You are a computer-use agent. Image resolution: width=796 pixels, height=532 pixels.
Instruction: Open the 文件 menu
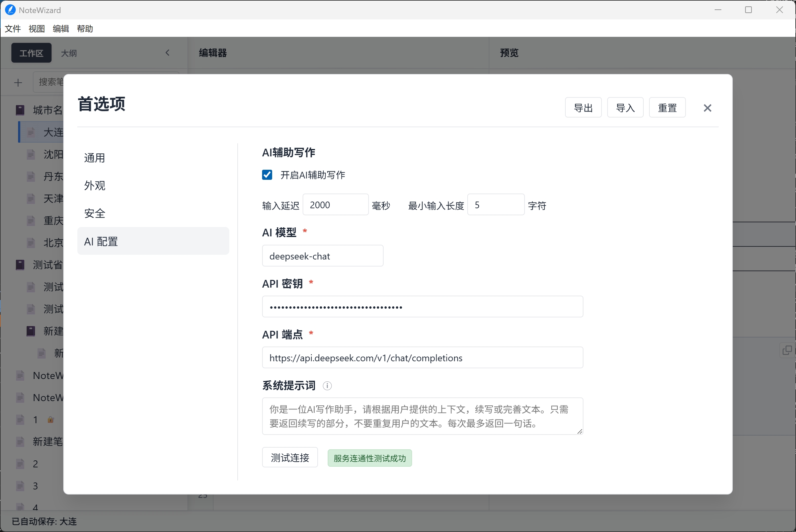[13, 28]
